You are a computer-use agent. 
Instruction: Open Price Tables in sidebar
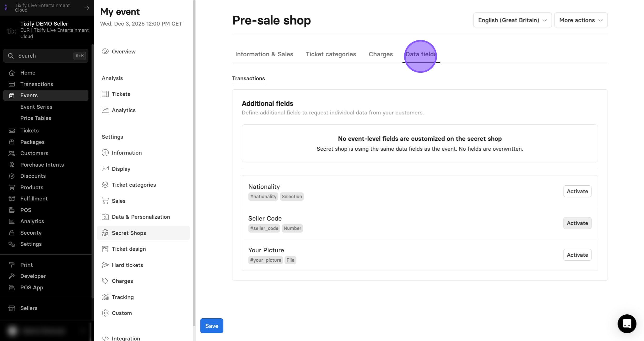36,118
